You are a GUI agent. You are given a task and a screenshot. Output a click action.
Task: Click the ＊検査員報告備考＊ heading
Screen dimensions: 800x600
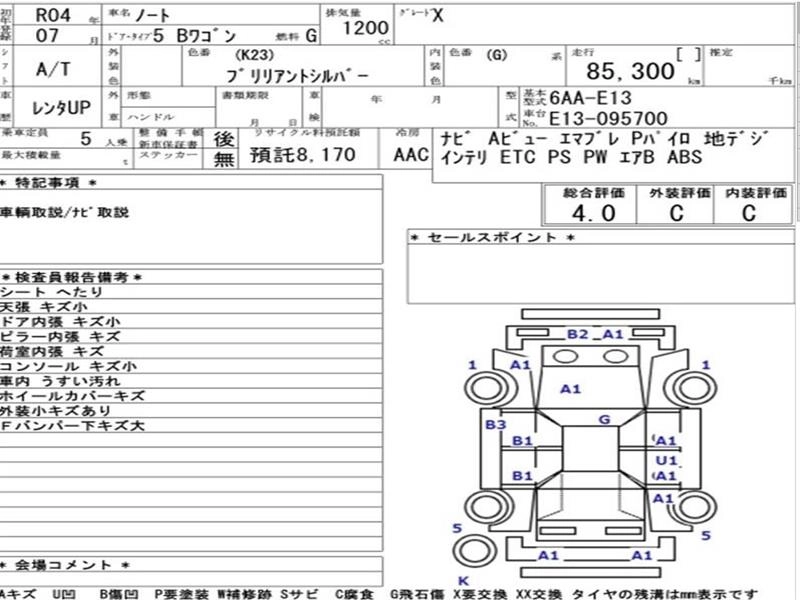coord(72,278)
